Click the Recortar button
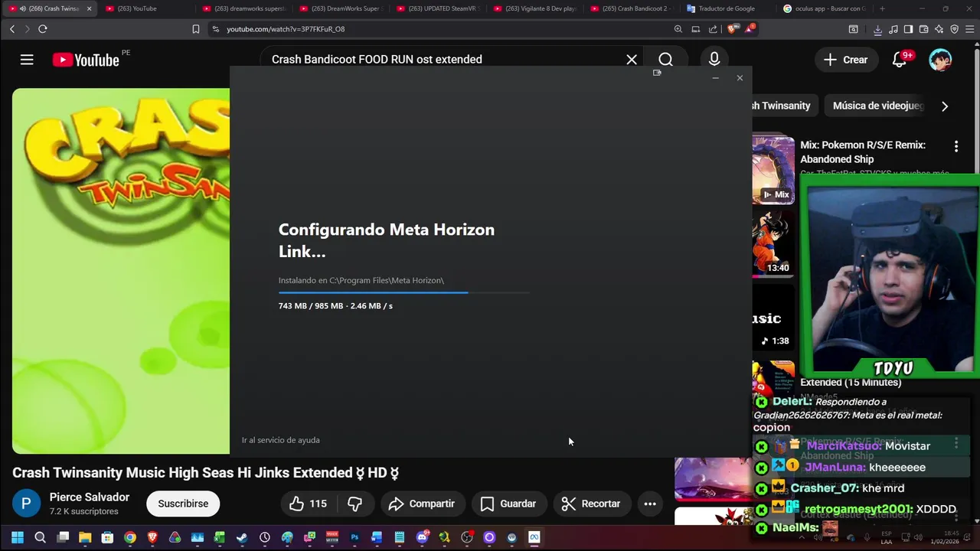 point(591,504)
